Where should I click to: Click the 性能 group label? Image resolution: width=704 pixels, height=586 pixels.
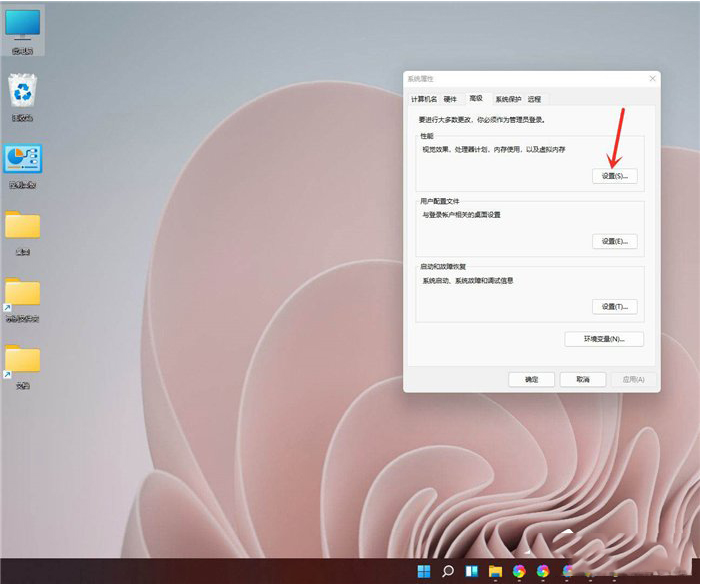pyautogui.click(x=427, y=136)
